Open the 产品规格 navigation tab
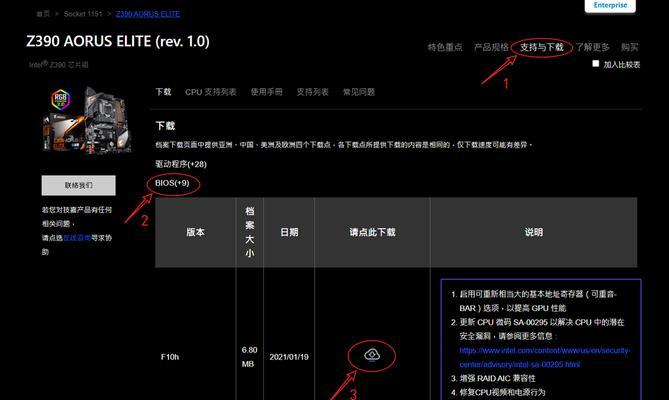This screenshot has height=400, width=669. pos(491,47)
